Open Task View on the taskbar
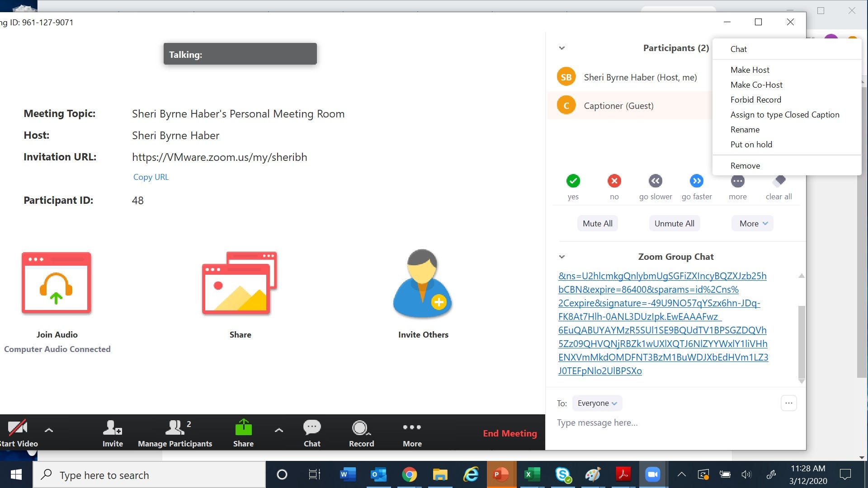The height and width of the screenshot is (488, 868). (314, 474)
